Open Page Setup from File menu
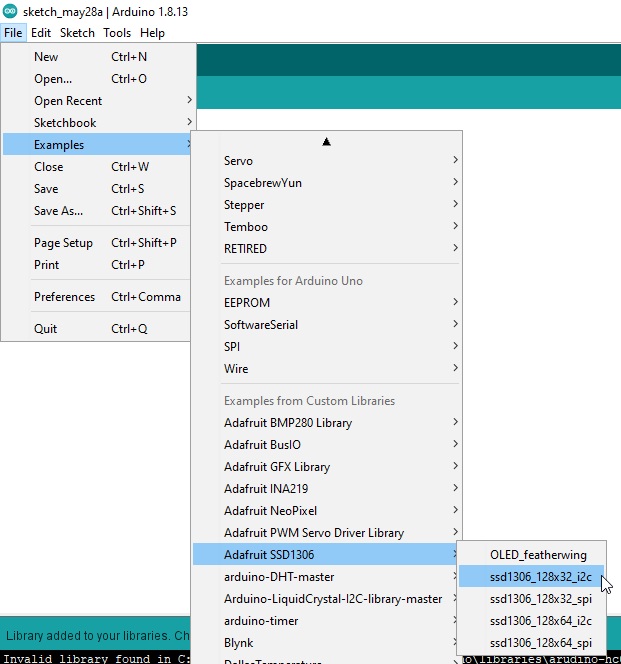 97,243
